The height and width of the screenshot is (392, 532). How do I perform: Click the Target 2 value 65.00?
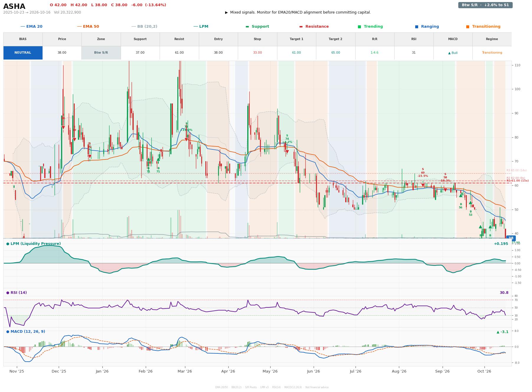pos(335,53)
